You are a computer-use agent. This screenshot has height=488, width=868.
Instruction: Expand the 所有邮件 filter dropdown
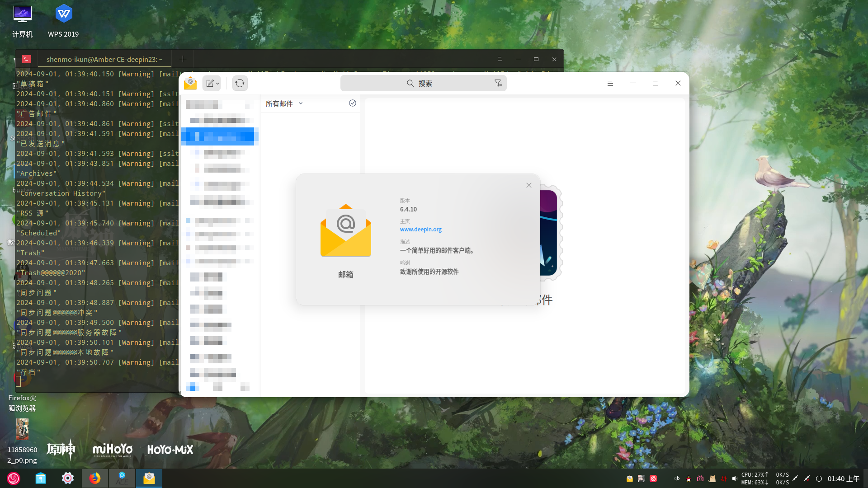[x=284, y=103]
